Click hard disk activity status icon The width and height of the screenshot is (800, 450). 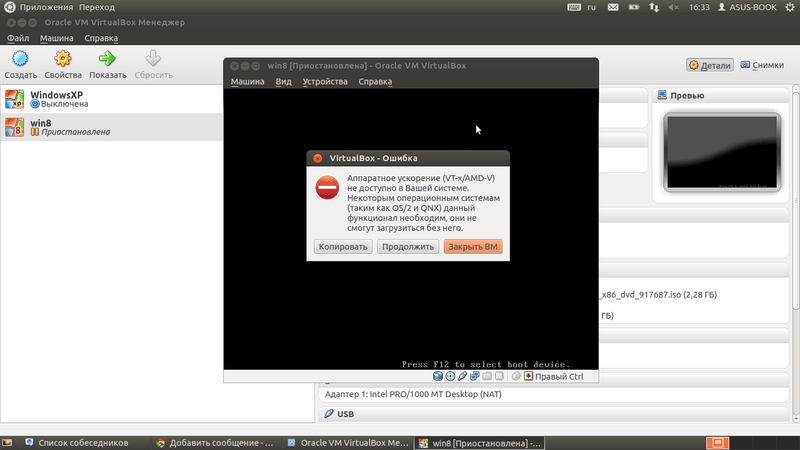click(x=438, y=377)
